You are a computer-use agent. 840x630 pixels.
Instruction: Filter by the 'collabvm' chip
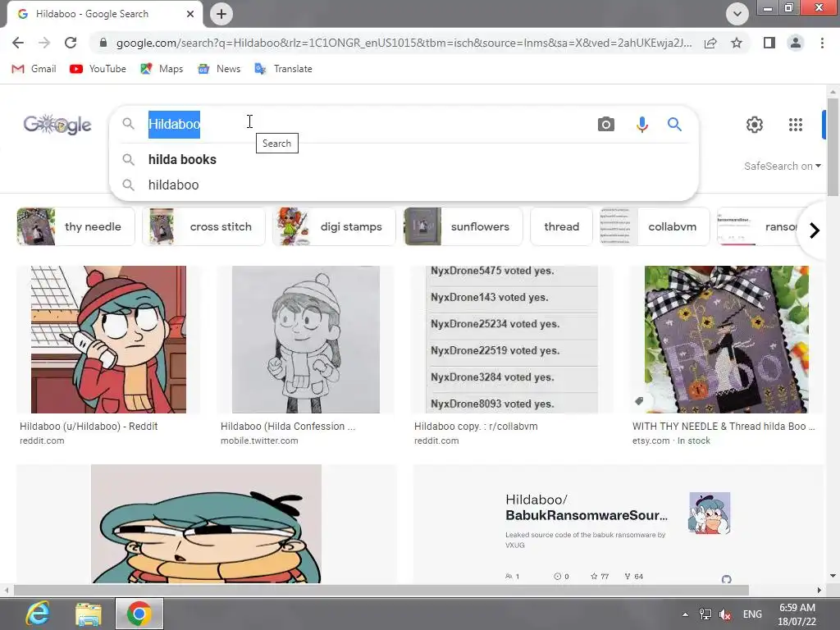click(655, 226)
